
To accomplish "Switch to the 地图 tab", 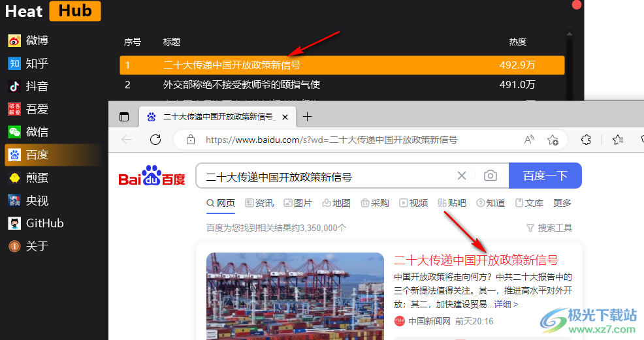I will pyautogui.click(x=336, y=204).
